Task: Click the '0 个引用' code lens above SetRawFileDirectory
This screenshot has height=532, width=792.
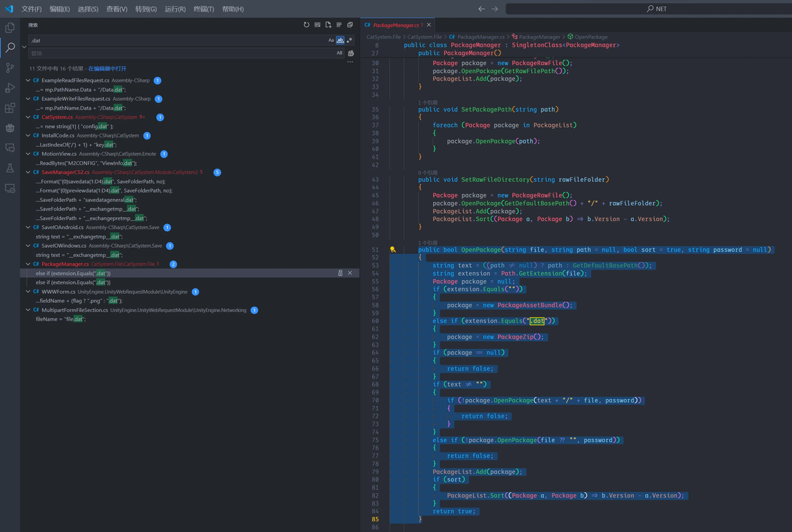Action: 428,173
